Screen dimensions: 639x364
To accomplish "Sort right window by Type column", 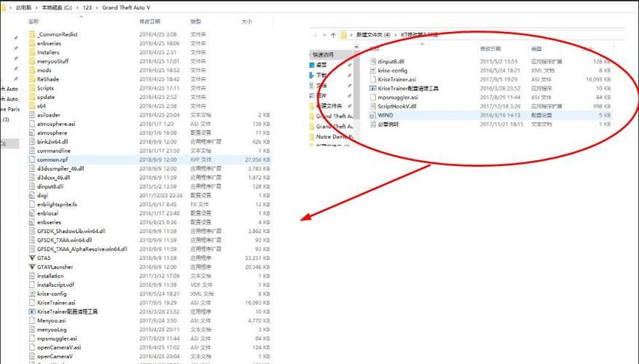I will click(x=536, y=49).
